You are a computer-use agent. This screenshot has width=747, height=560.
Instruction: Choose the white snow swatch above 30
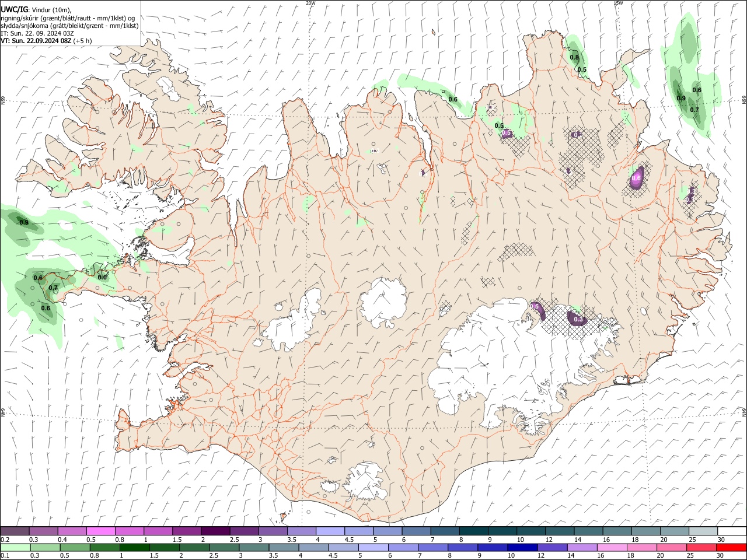click(x=732, y=531)
